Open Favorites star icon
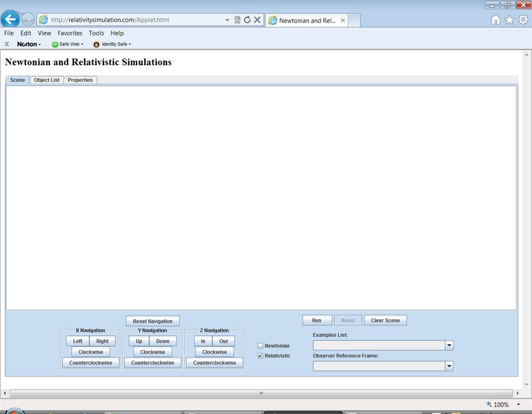 [509, 20]
